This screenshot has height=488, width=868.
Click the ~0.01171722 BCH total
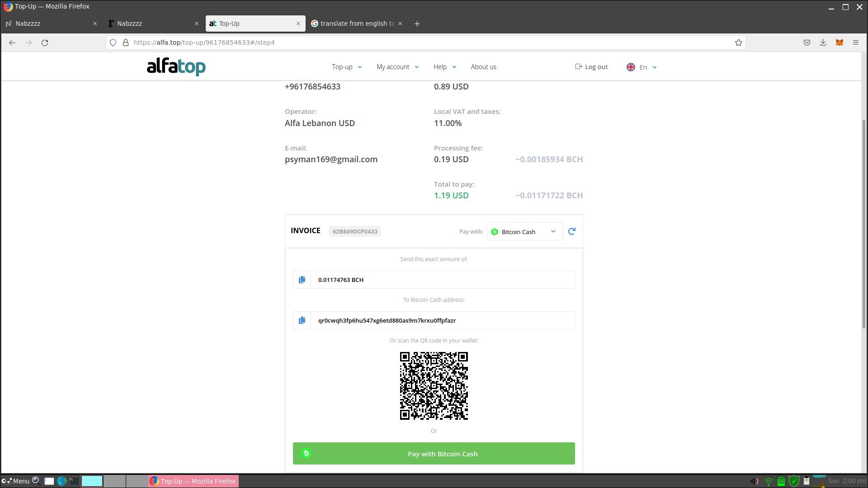549,195
